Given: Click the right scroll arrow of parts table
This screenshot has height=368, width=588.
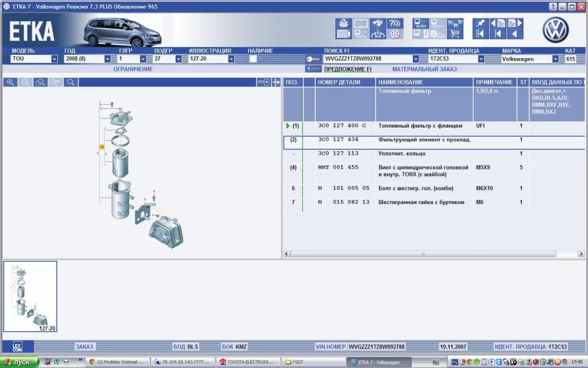Looking at the screenshot, I should [581, 254].
